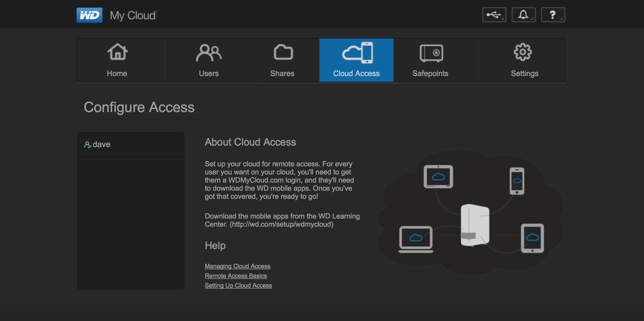
Task: Click the laptop image in cloud illustration
Action: coord(416,239)
